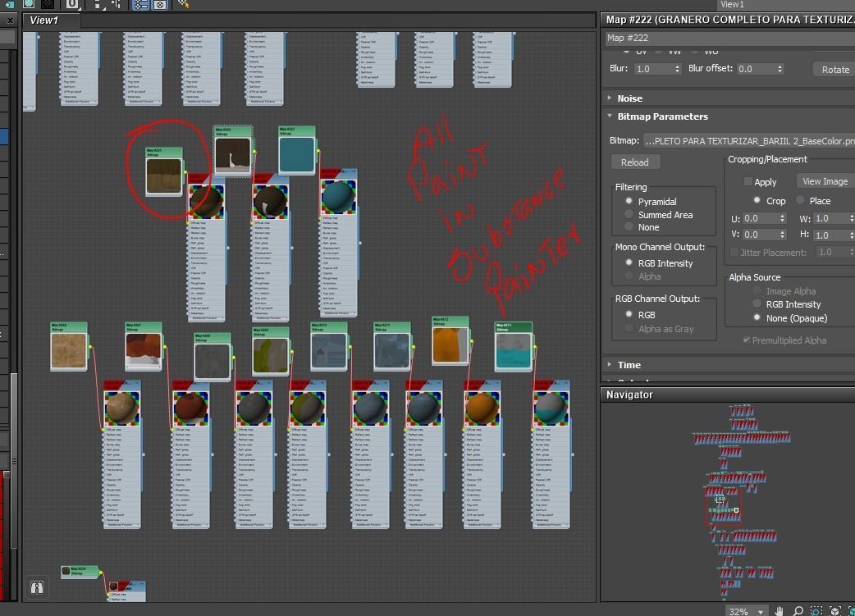
Task: Toggle the show background in preview checker icon
Action: click(29, 4)
